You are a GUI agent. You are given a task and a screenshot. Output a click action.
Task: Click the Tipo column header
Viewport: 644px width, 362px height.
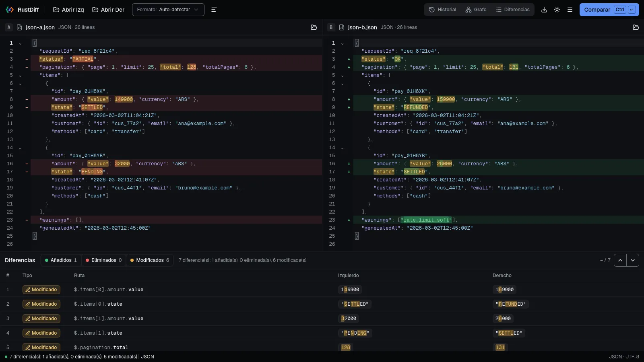tap(27, 276)
